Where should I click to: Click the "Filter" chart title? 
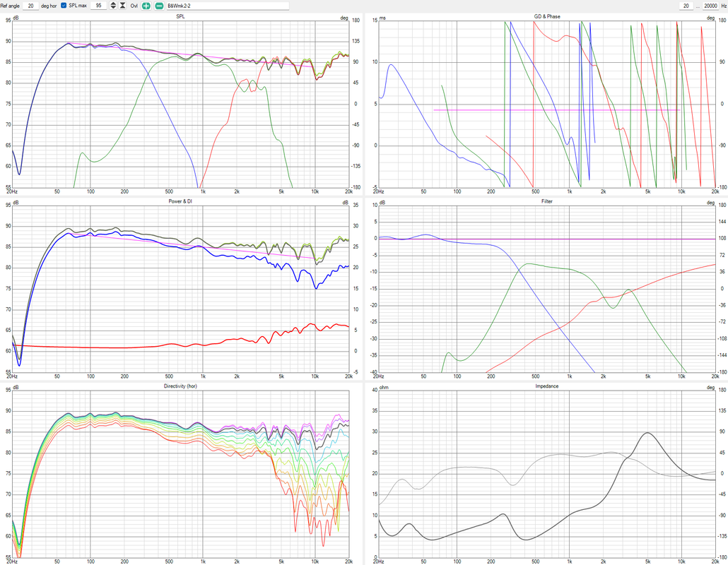click(547, 202)
